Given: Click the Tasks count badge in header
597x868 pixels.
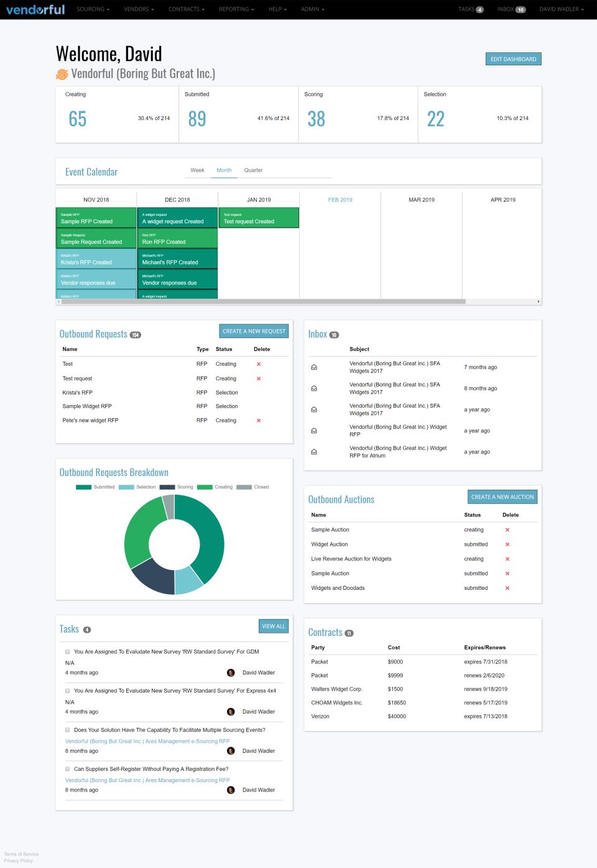Looking at the screenshot, I should [479, 10].
